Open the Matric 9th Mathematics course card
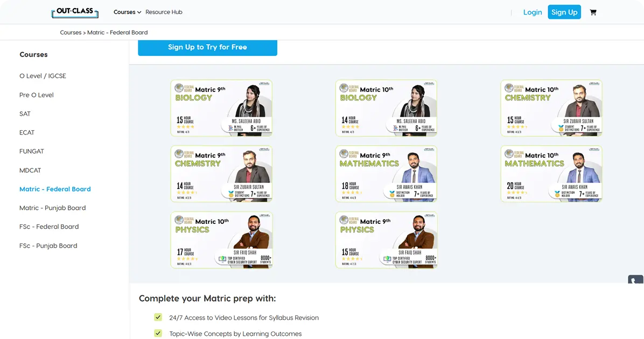644x339 pixels. pos(386,174)
